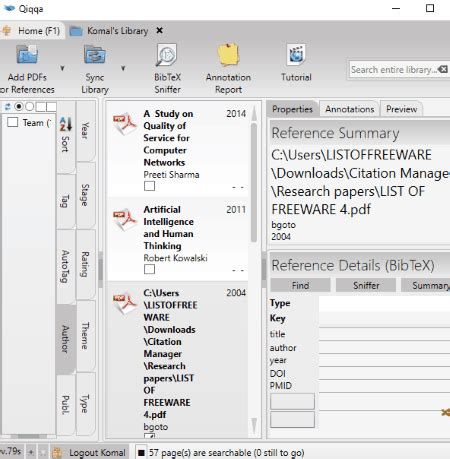Click the title input field
Image resolution: width=450 pixels, height=459 pixels.
(384, 334)
